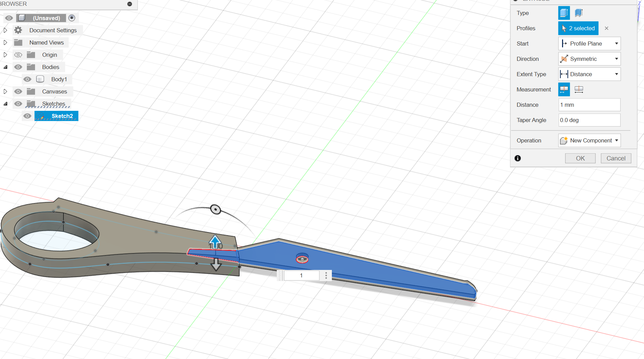Screen dimensions: 644x359
Task: Choose the half-length Measurement icon
Action: [564, 89]
